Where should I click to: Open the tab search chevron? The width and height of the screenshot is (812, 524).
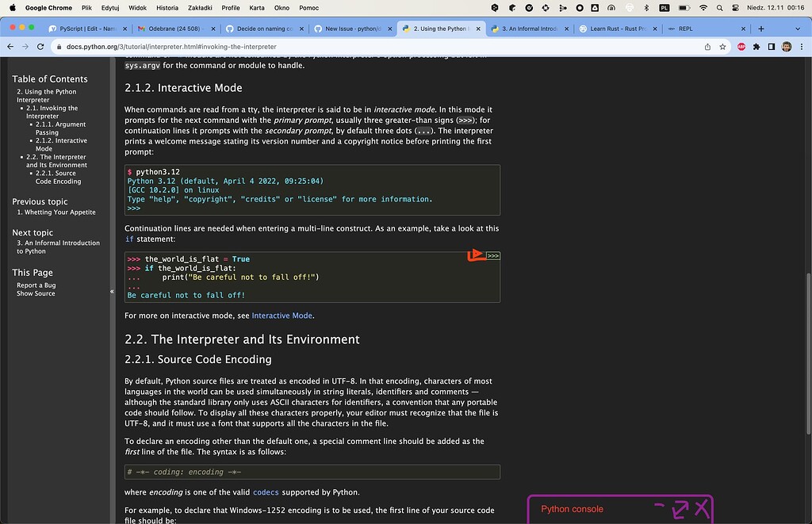click(x=799, y=27)
